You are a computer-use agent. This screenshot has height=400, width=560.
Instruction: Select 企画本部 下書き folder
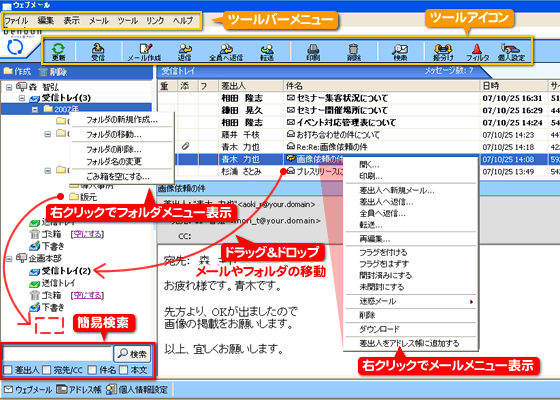47,307
